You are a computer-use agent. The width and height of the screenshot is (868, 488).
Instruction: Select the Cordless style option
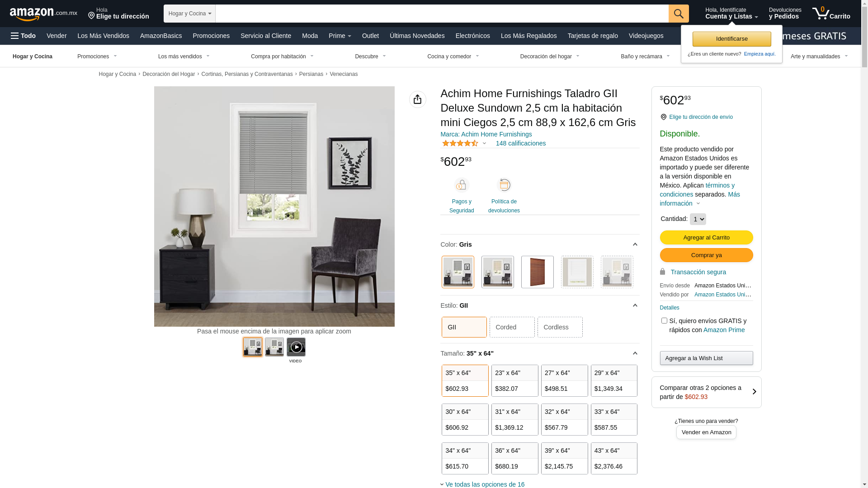[x=560, y=327]
